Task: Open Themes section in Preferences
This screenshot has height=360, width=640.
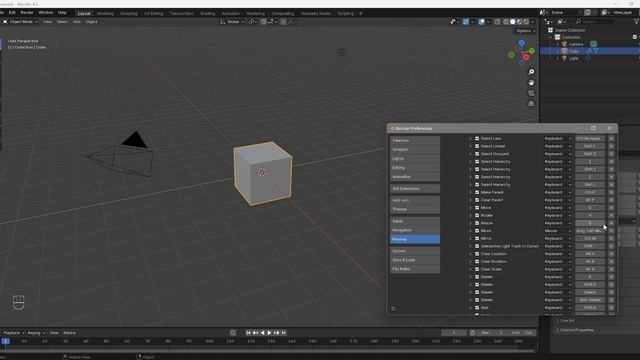Action: click(x=415, y=209)
